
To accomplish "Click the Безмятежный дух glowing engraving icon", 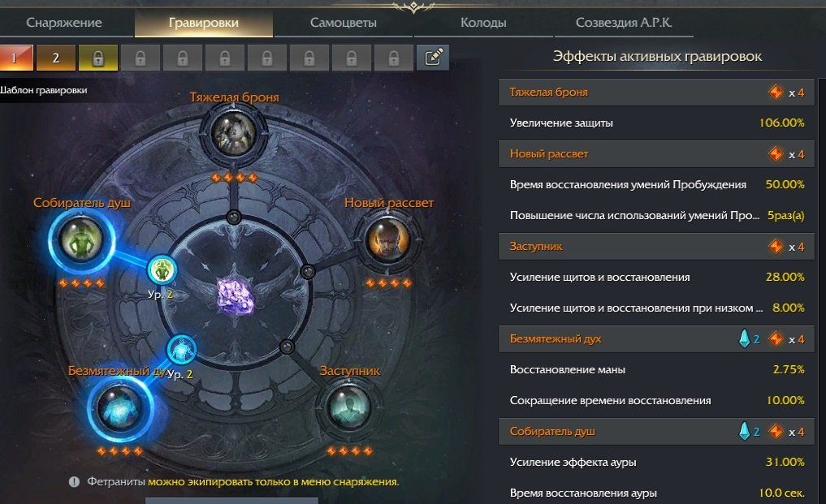I will point(120,408).
